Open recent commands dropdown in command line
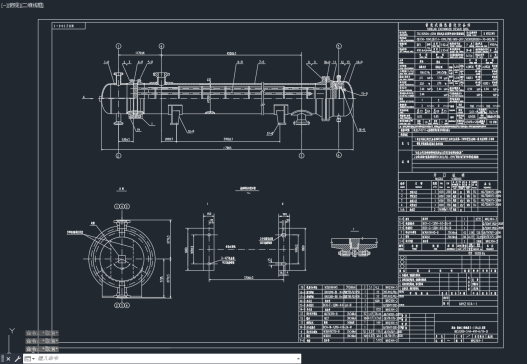Viewport: 527px width, 364px height. coord(30,359)
